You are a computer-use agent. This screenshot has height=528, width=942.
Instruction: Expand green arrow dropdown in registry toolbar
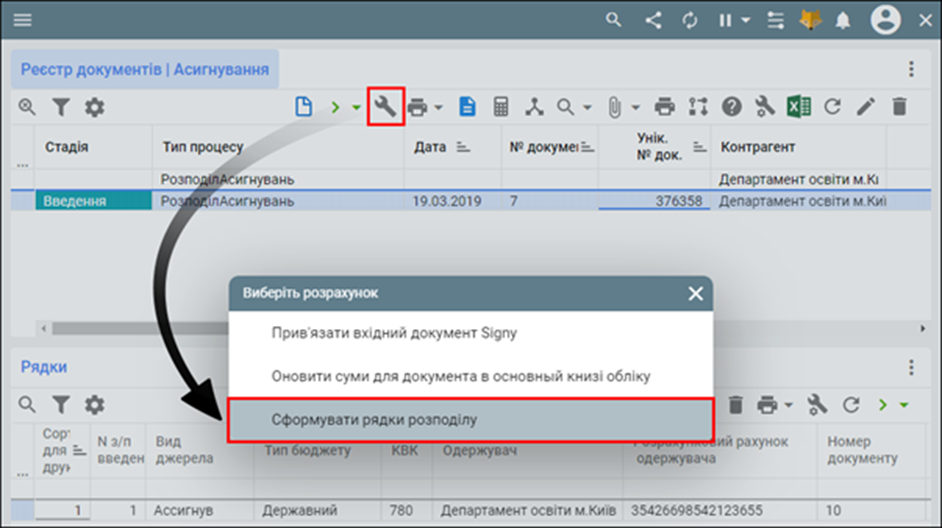pyautogui.click(x=356, y=107)
